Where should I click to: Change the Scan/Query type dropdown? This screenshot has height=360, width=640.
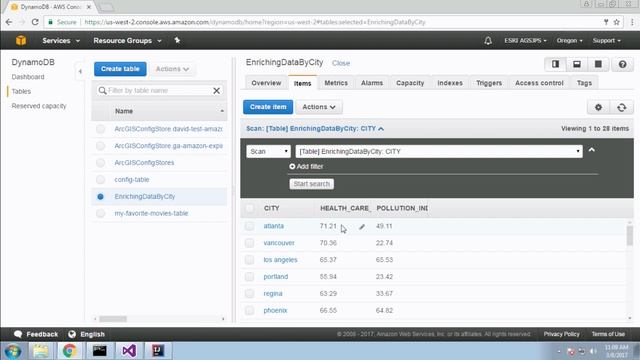(269, 151)
